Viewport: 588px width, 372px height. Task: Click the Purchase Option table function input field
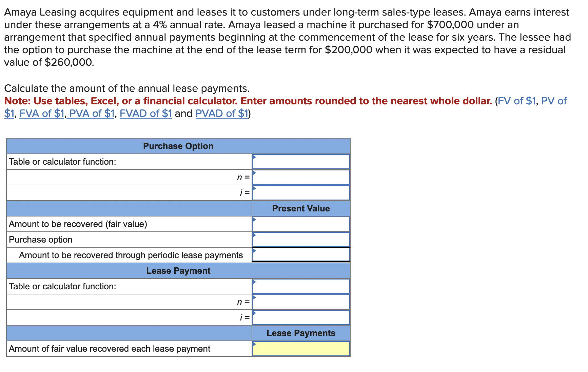point(301,162)
